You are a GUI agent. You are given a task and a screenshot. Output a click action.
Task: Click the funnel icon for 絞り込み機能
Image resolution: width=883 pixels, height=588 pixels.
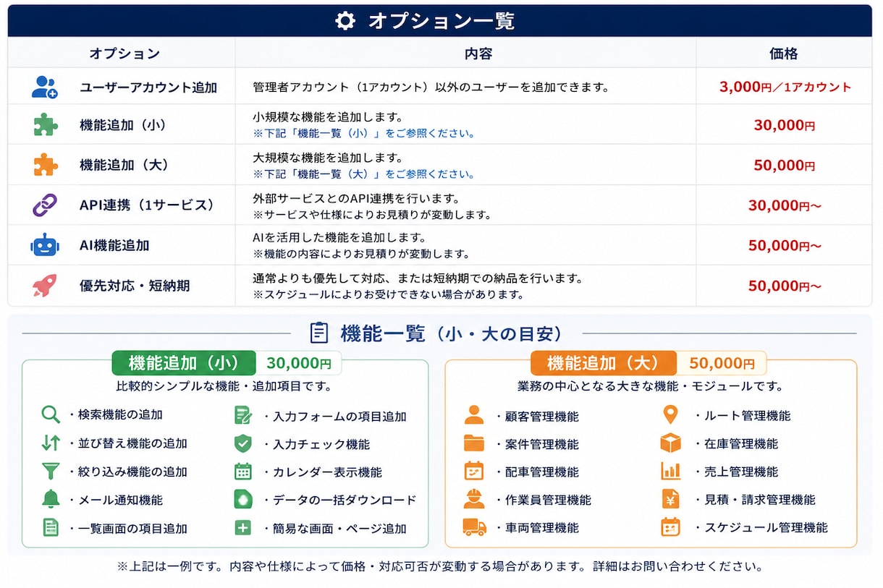pyautogui.click(x=51, y=472)
